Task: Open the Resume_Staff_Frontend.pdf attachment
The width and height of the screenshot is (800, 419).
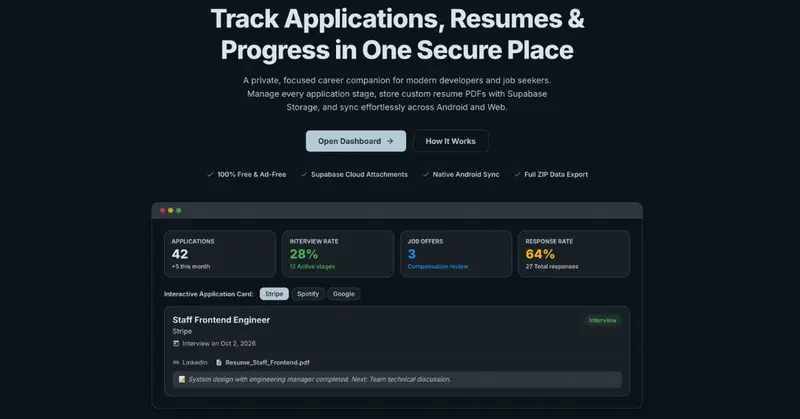Action: 267,362
